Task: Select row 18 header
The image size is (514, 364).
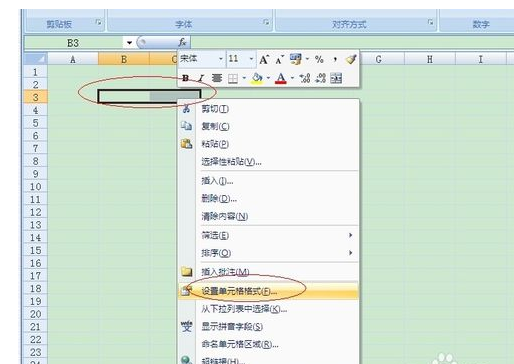Action: [35, 288]
